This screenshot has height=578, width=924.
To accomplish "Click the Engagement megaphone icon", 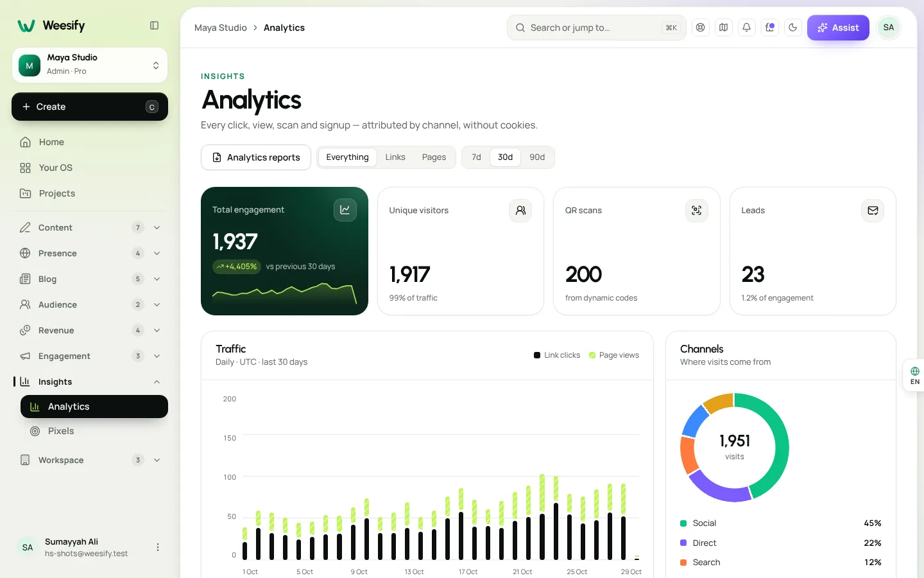I will point(25,356).
